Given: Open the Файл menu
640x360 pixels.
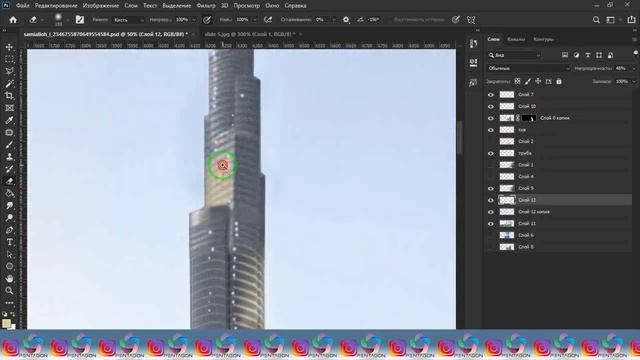Looking at the screenshot, I should click(x=22, y=6).
